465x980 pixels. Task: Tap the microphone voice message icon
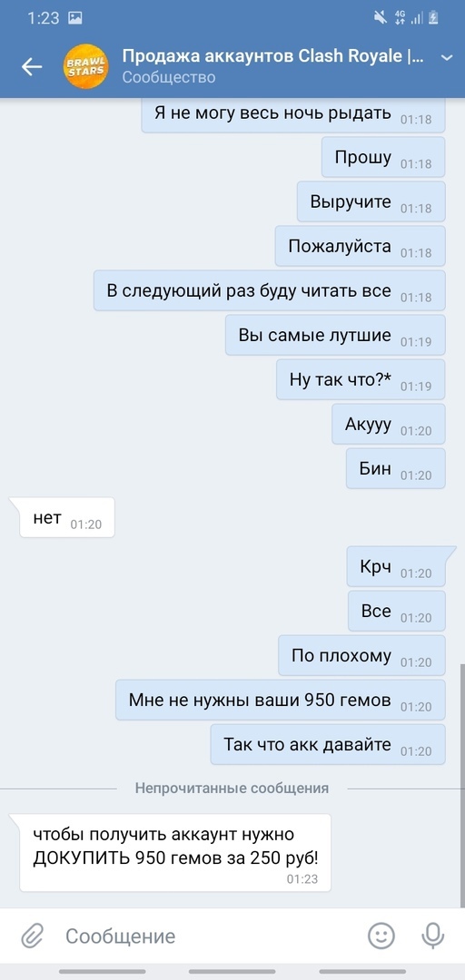point(432,936)
